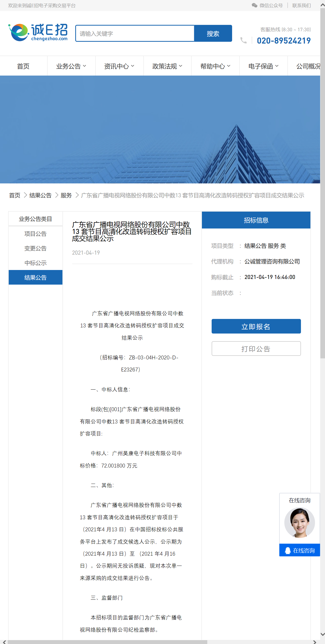Open the 联系我们 link
Viewport: 325px width, 644px height.
302,6
